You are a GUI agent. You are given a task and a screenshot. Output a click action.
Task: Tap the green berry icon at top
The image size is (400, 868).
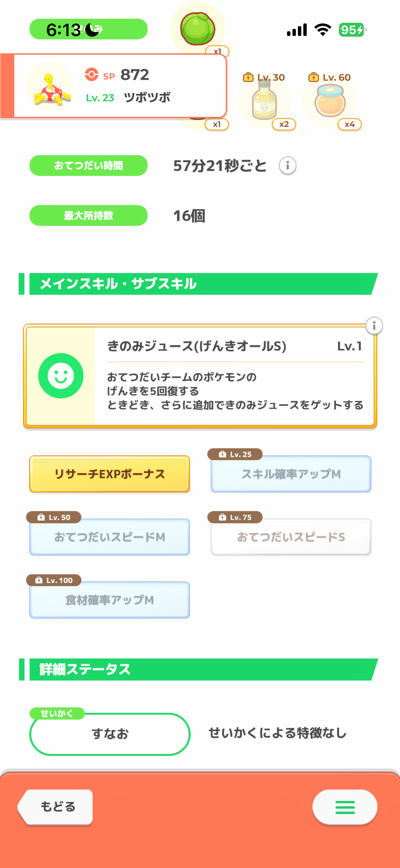[198, 29]
